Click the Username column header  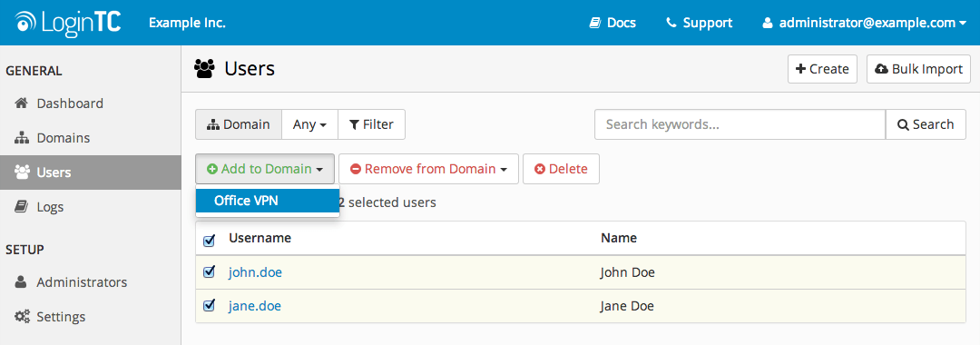pos(260,238)
